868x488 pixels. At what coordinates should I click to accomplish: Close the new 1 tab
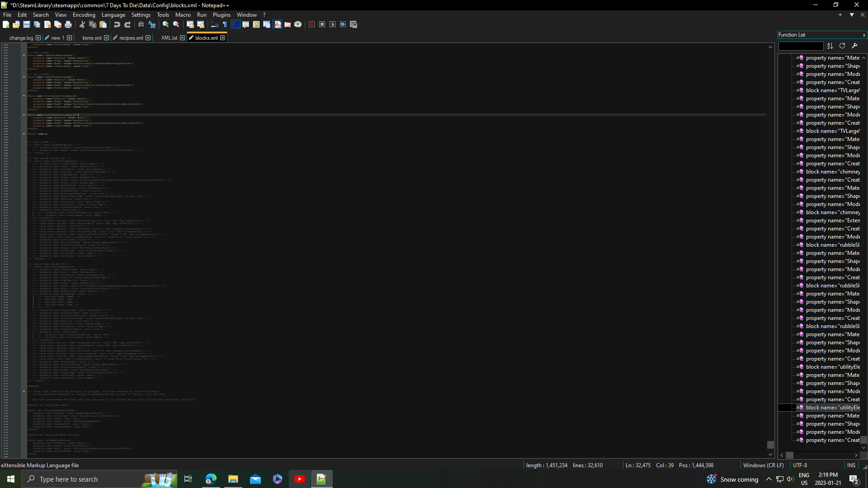[69, 38]
